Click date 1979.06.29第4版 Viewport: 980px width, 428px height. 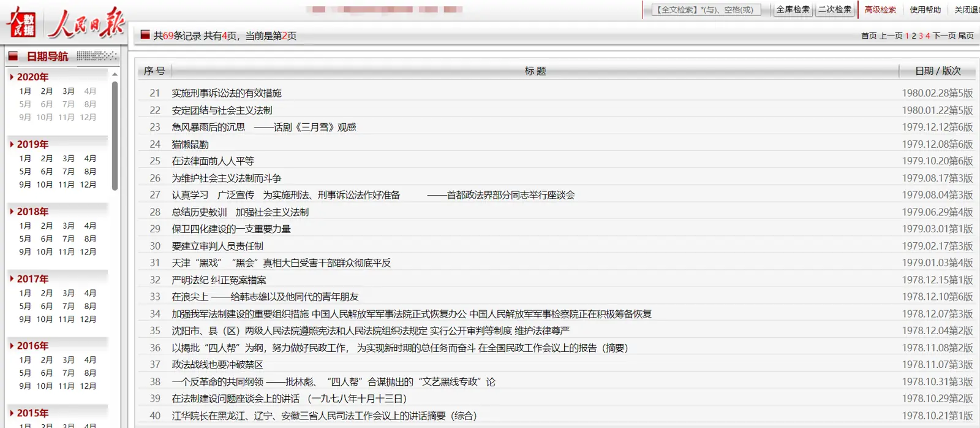pos(937,212)
